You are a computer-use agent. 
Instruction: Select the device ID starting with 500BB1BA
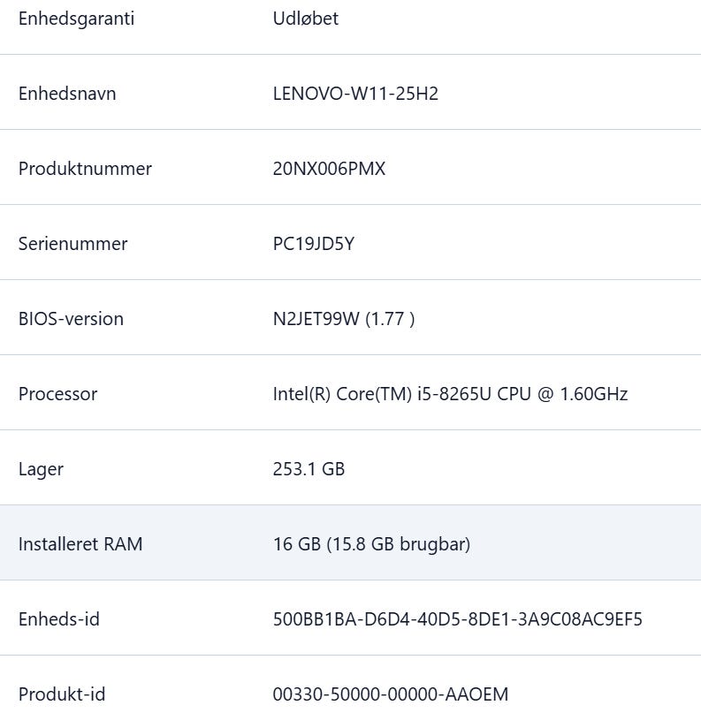coord(457,619)
